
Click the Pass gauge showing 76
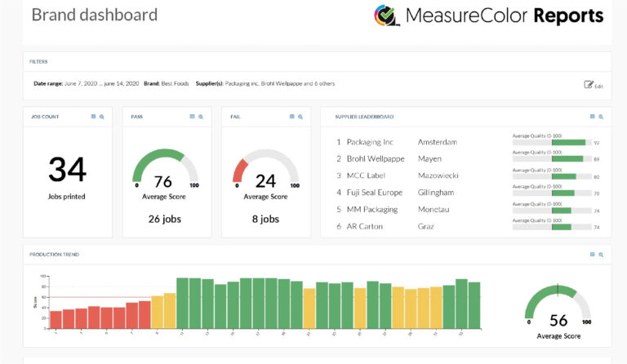coord(164,172)
